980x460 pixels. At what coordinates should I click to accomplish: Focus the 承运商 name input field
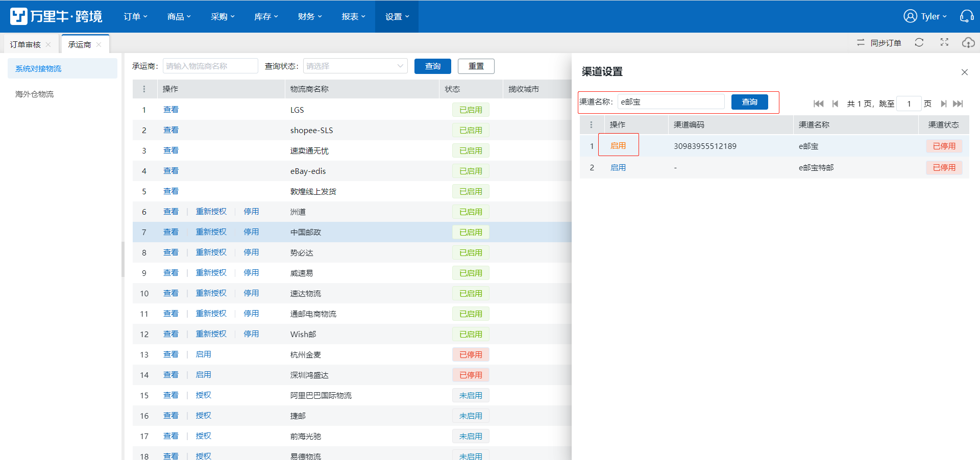coord(210,66)
